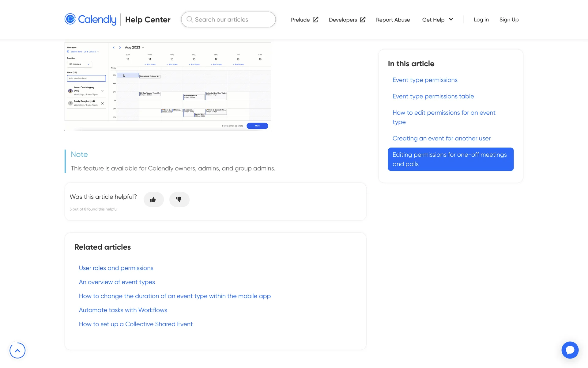Open Prelude via its external link icon
The height and width of the screenshot is (368, 588).
coord(315,20)
